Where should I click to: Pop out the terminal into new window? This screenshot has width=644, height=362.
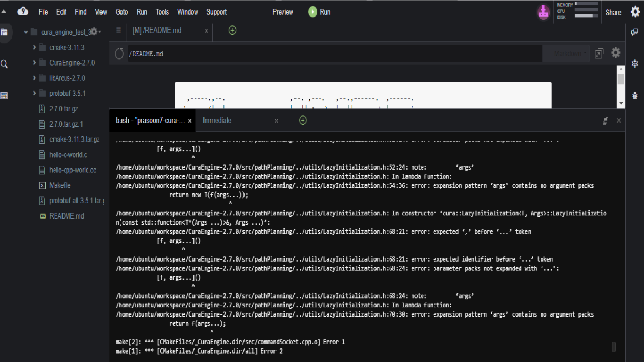pyautogui.click(x=605, y=121)
